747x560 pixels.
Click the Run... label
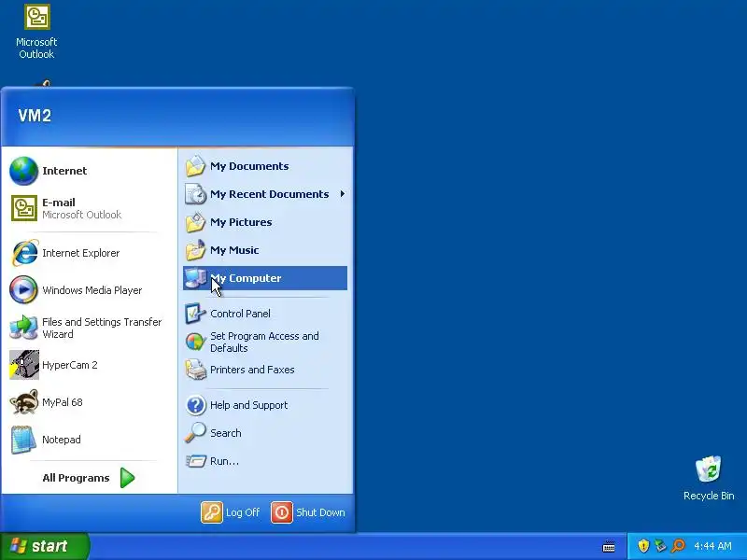click(x=224, y=461)
